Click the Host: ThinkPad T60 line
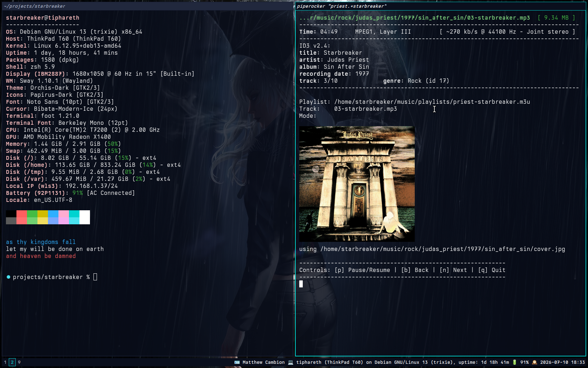Screen dimensions: 588x368 pos(63,39)
